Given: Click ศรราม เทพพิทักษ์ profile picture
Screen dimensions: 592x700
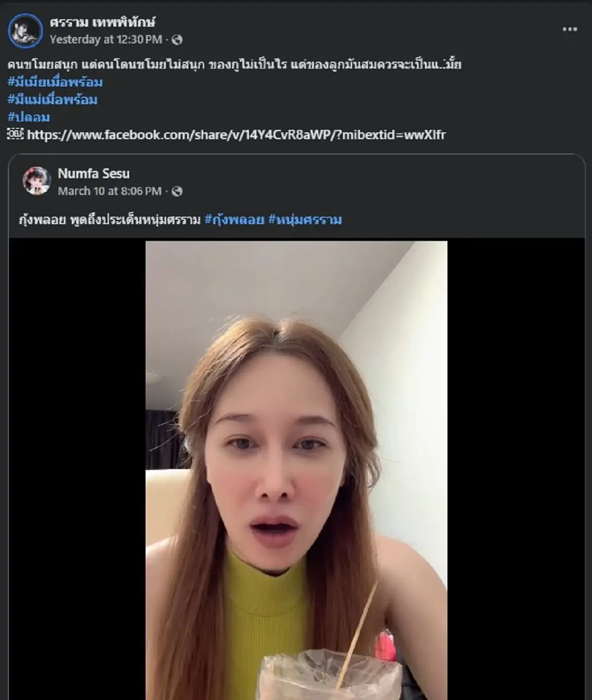Looking at the screenshot, I should pyautogui.click(x=25, y=31).
